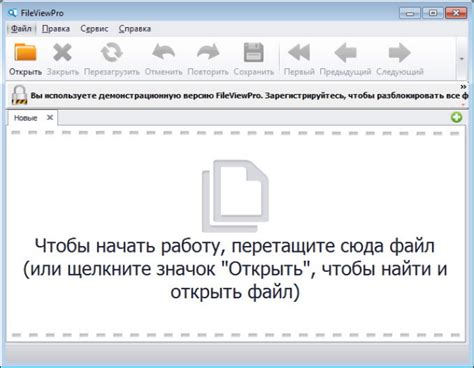The height and width of the screenshot is (368, 474).
Task: Click the padlock demo version icon
Action: point(19,95)
